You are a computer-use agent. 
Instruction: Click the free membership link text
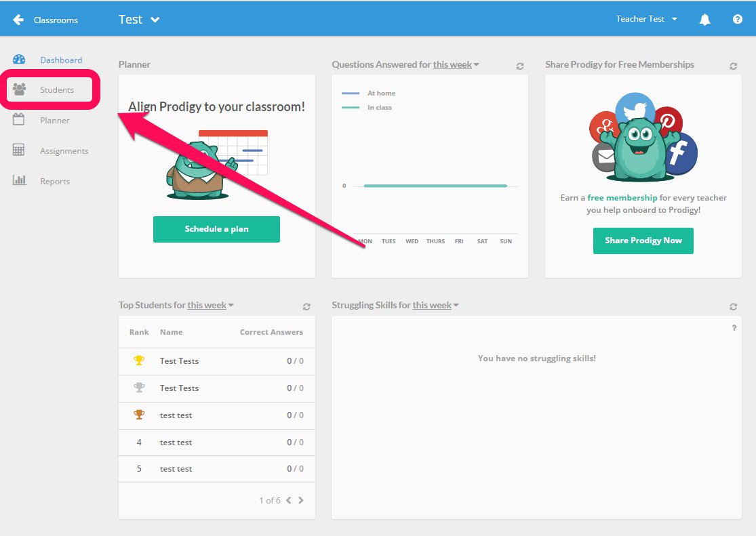[622, 198]
